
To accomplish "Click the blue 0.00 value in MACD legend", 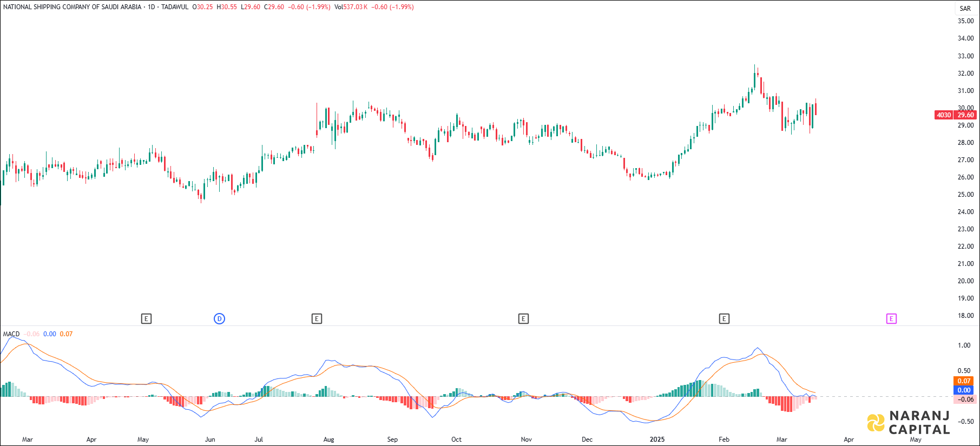I will tap(49, 334).
